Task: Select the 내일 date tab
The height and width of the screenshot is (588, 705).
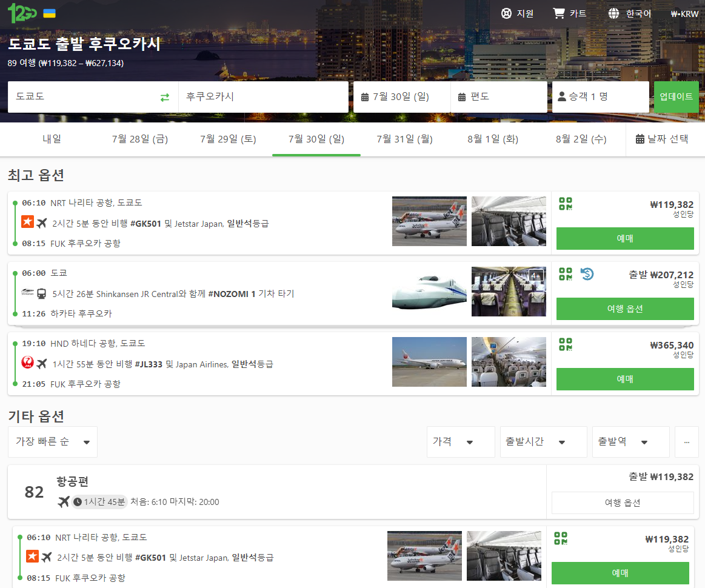Action: pos(52,139)
